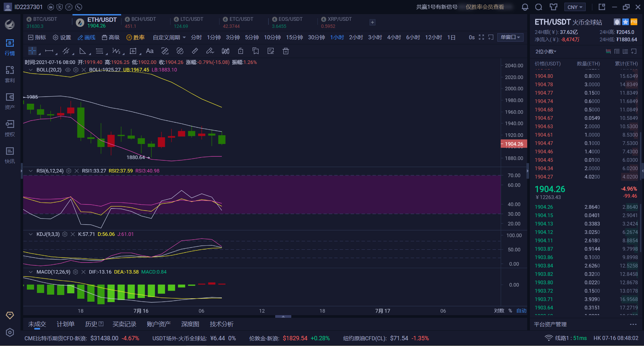Open the 套利 section in left sidebar
Viewport: 644px width, 346px height.
[x=10, y=73]
